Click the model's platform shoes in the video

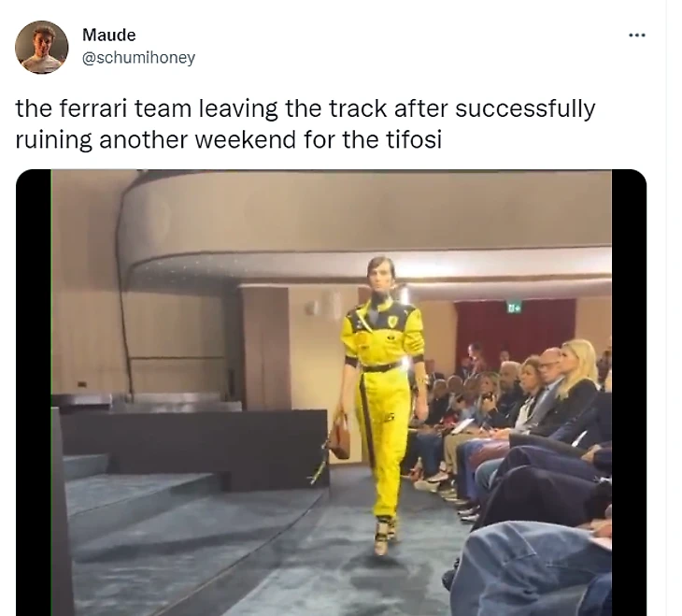click(x=384, y=536)
